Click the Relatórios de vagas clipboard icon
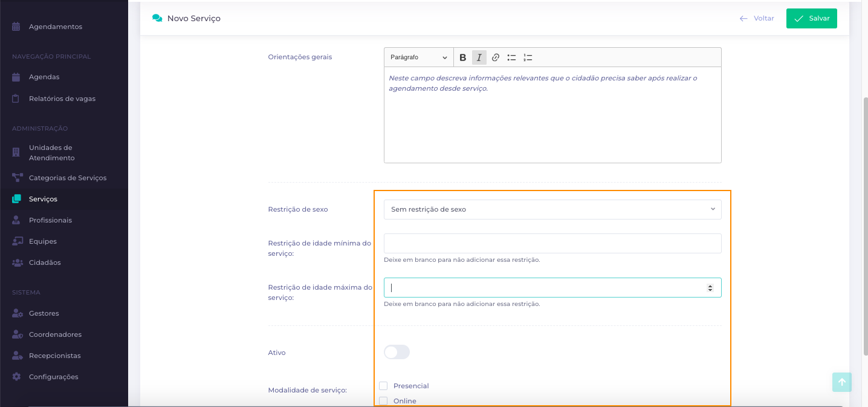 point(16,99)
